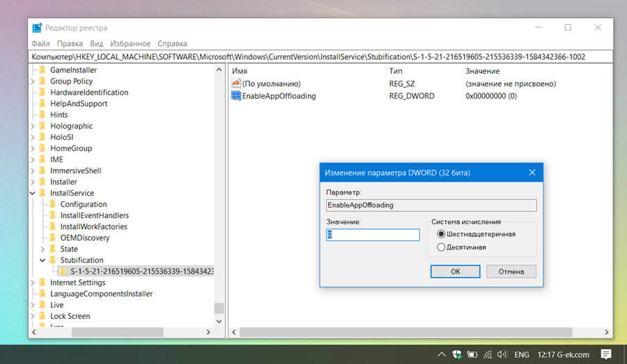
Task: Expand the State key
Action: (42, 249)
